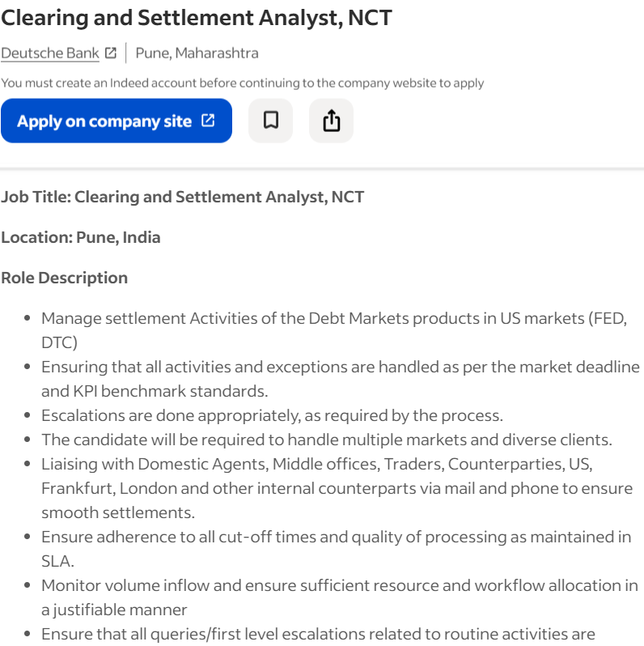Viewport: 644px width, 646px height.
Task: Click the bookmark icon to save job
Action: [x=270, y=121]
